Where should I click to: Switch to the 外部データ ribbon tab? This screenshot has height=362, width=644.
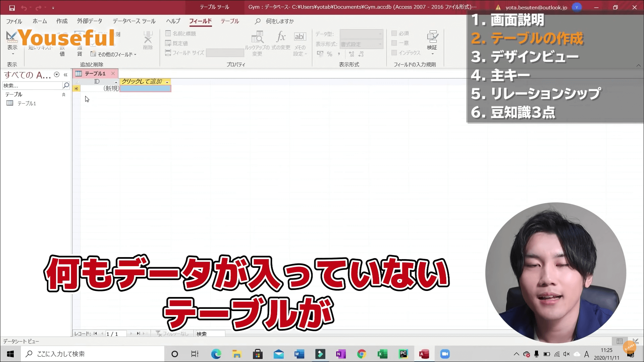tap(90, 21)
